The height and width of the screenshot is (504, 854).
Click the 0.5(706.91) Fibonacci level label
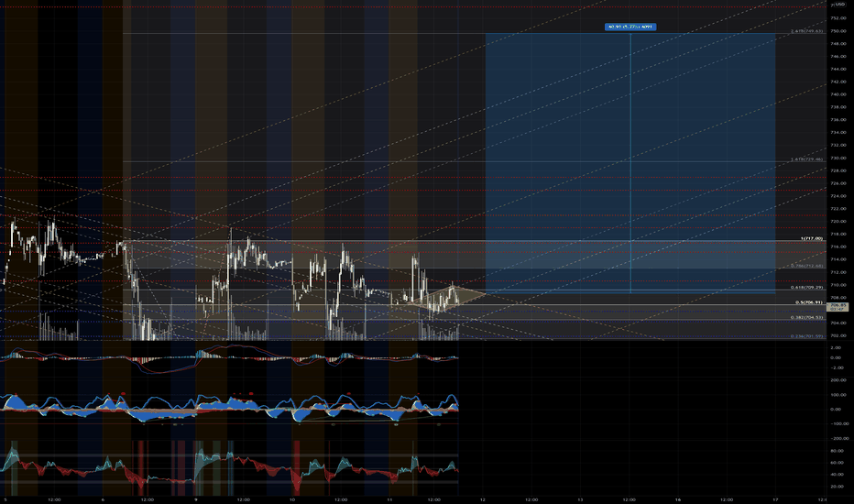pyautogui.click(x=809, y=301)
